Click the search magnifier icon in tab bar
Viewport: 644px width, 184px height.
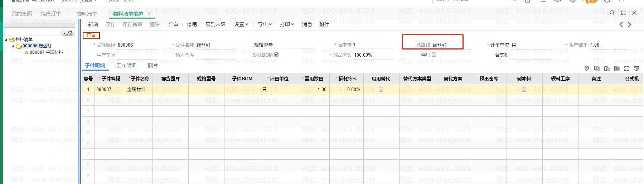tap(612, 13)
